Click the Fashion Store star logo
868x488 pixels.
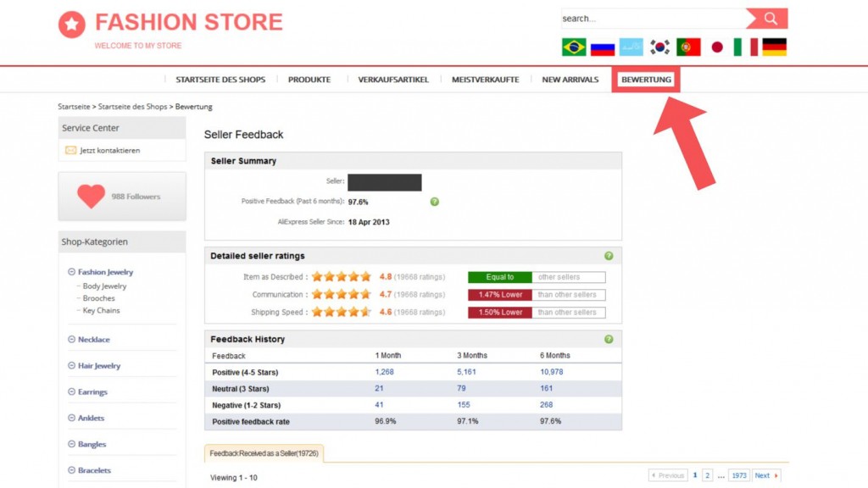72,25
